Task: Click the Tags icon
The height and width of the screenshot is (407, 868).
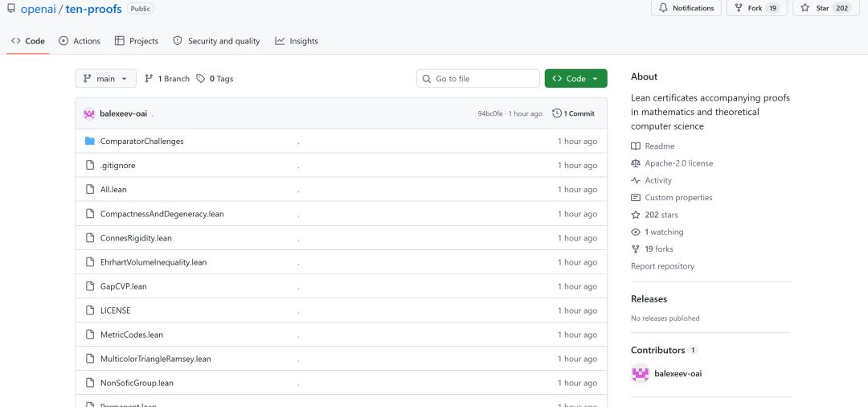Action: (x=200, y=79)
